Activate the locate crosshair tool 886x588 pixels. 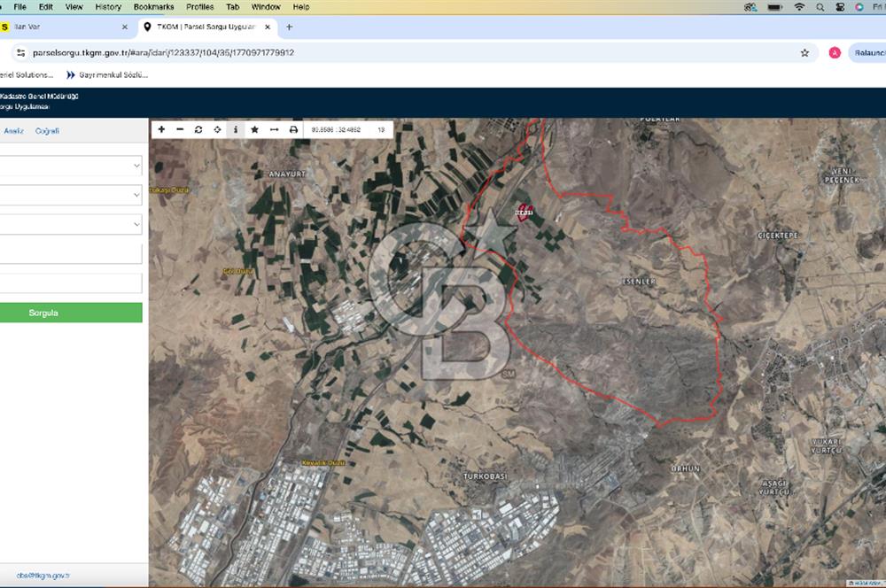[x=217, y=129]
